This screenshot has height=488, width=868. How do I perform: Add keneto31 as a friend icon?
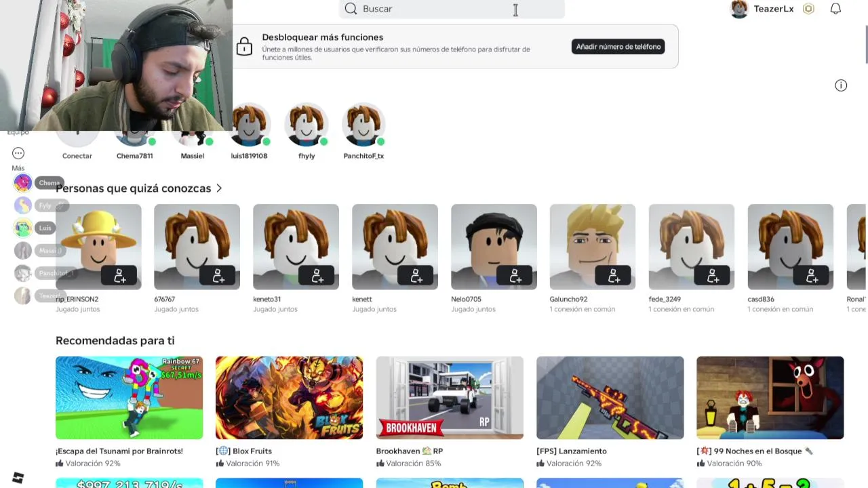(317, 276)
